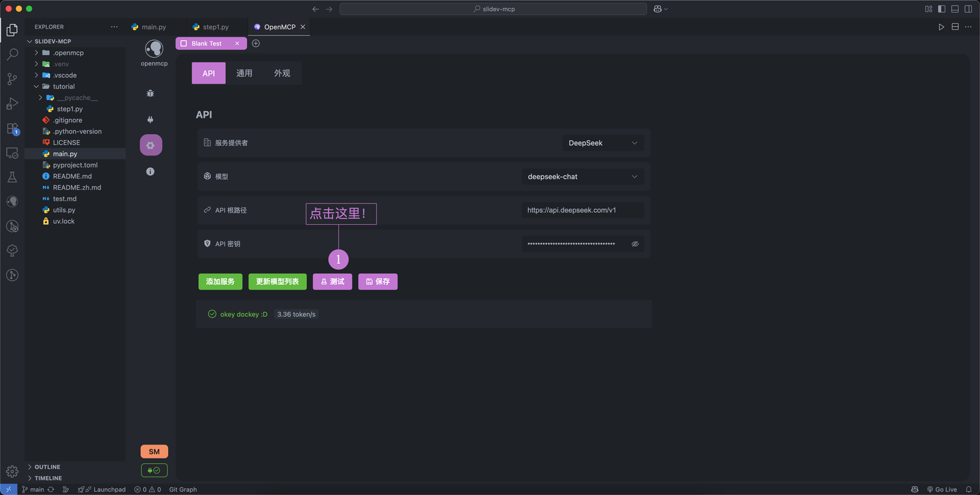Click the orange SM badge

click(x=154, y=451)
